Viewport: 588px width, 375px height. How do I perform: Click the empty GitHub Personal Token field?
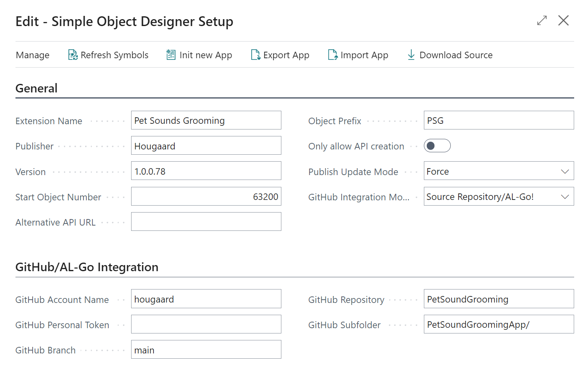206,324
